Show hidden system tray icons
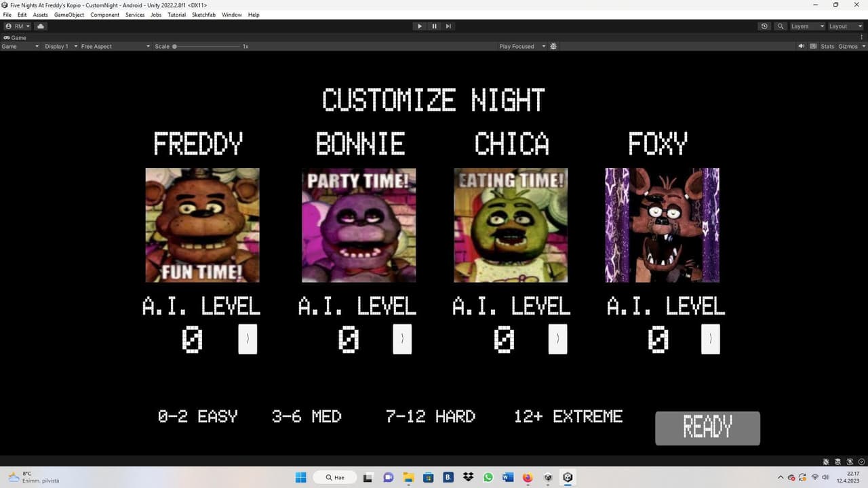The height and width of the screenshot is (488, 868). 780,477
